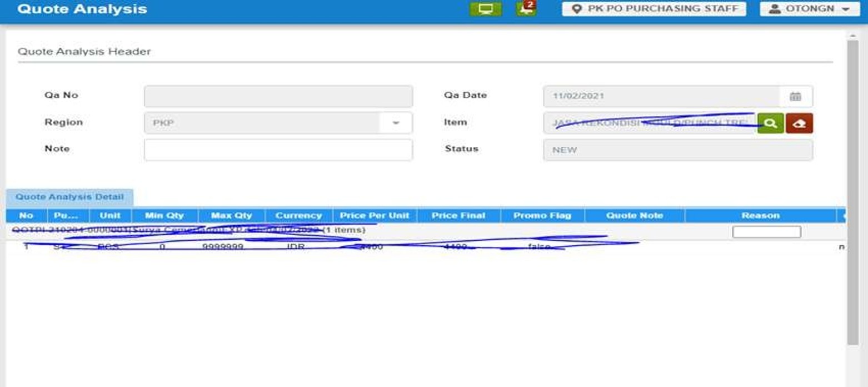868x387 pixels.
Task: Click the IDR currency cell
Action: coord(296,246)
